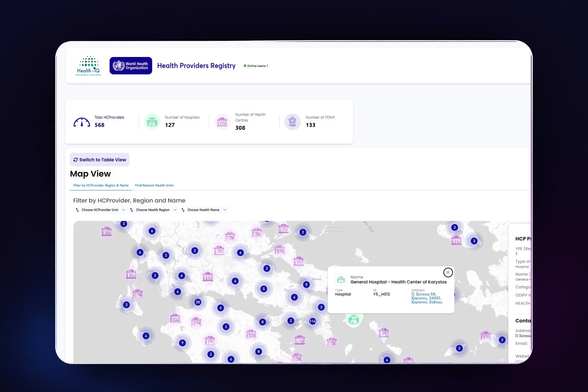
Task: Select Filter by HCProvider, Region & Name tab
Action: (x=101, y=185)
